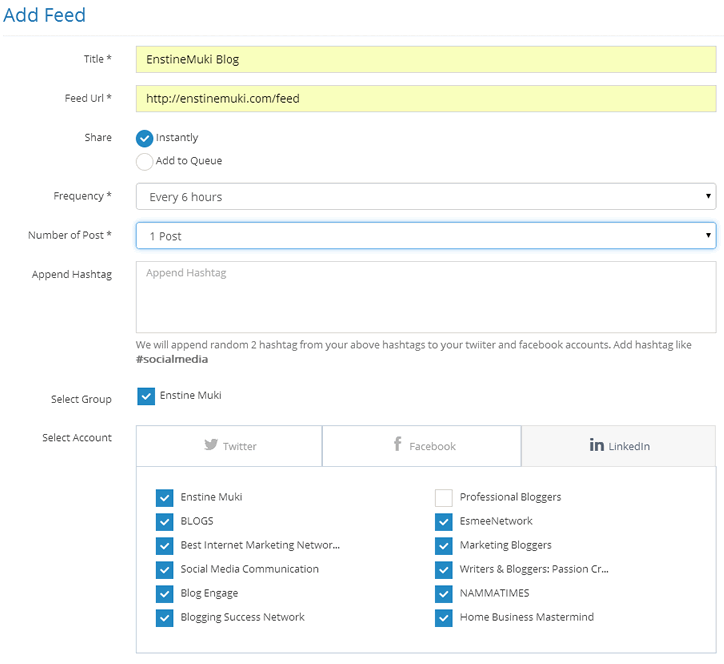Uncheck Writers & Bloggers: Passion Cr... checkbox
The height and width of the screenshot is (664, 724).
click(444, 570)
